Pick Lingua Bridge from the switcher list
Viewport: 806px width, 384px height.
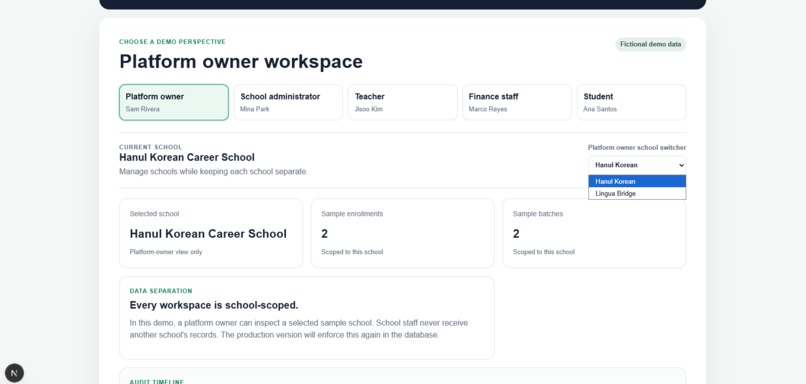(637, 194)
